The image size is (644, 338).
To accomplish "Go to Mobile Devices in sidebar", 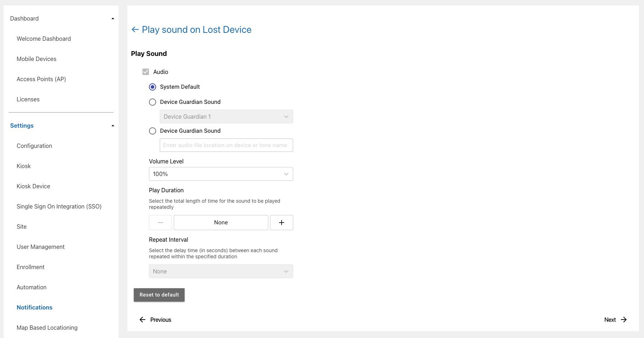I will pyautogui.click(x=36, y=59).
